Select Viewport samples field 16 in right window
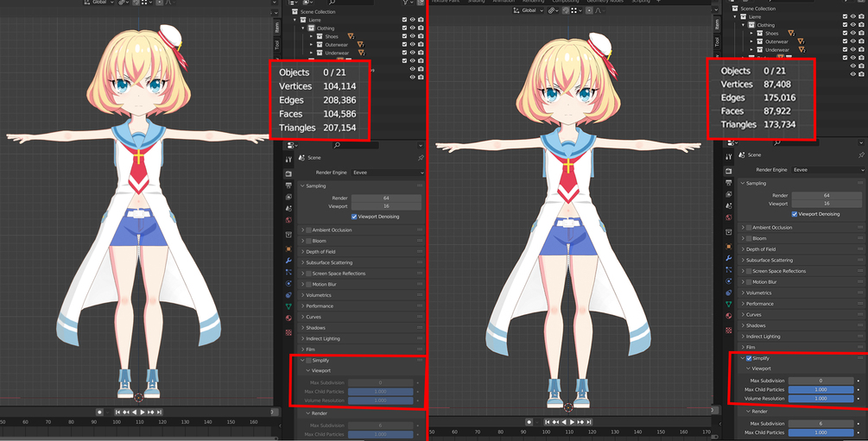Image resolution: width=868 pixels, height=441 pixels. point(827,204)
